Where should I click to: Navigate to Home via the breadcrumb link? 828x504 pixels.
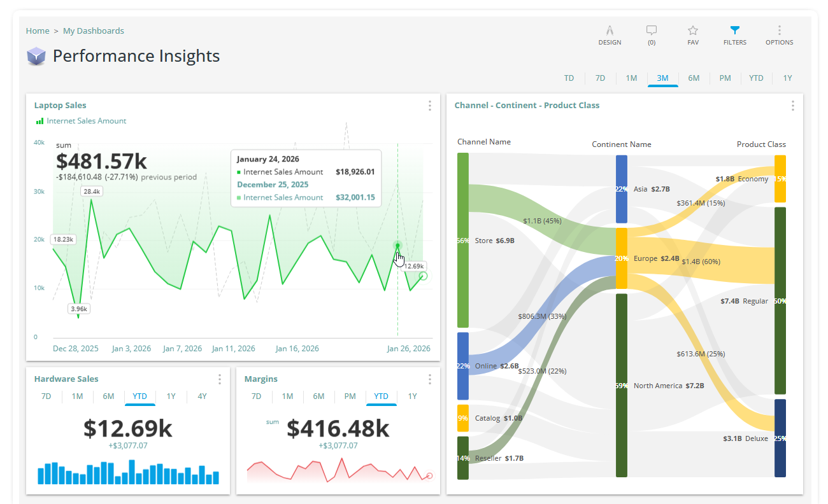(38, 31)
